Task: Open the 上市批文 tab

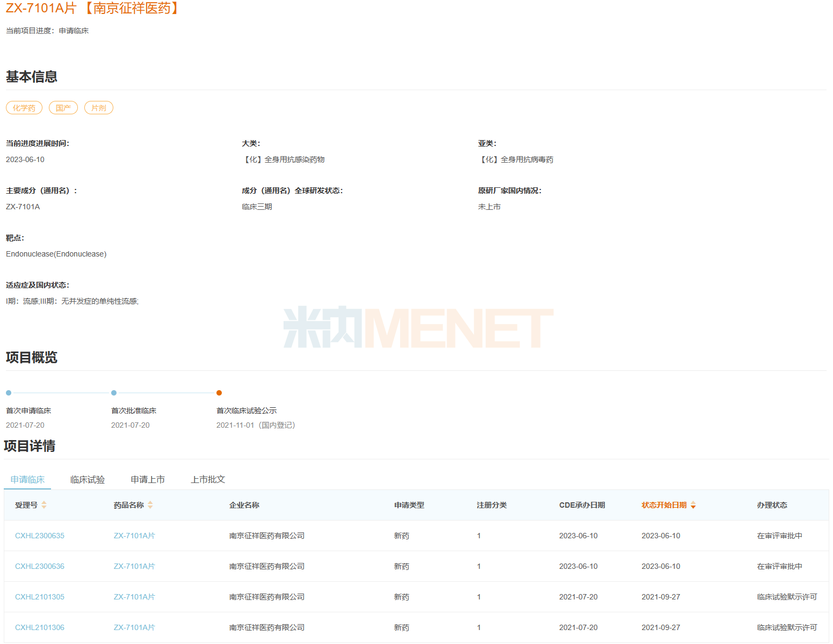Action: (208, 479)
